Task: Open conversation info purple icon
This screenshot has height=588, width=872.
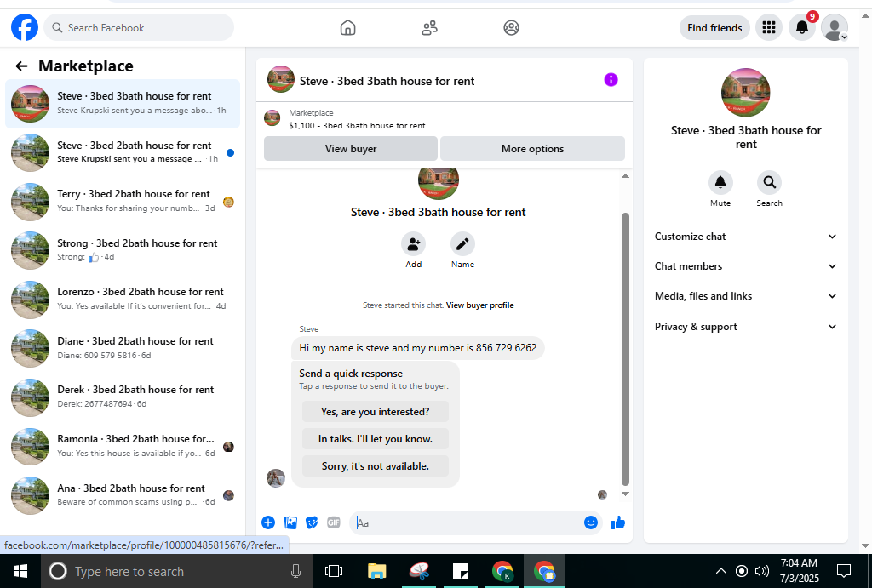Action: (611, 80)
